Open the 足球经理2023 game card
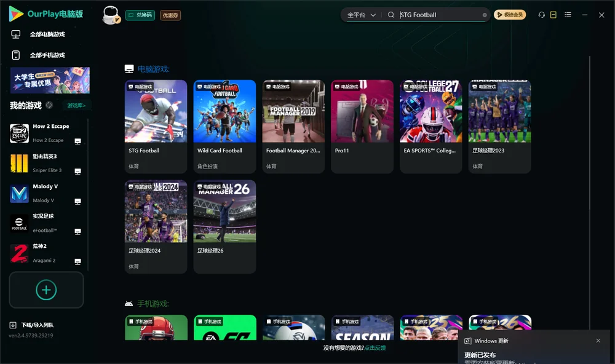Viewport: 615px width, 364px height. pos(499,126)
